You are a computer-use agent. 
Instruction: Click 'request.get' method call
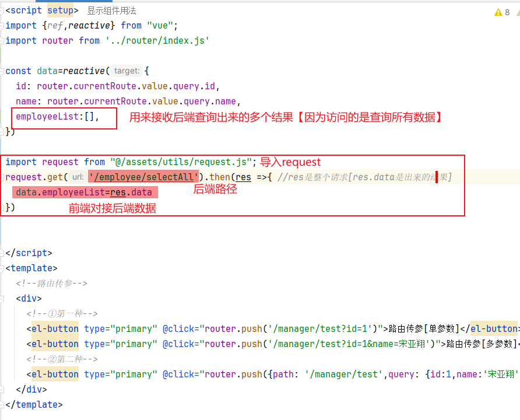click(x=34, y=177)
